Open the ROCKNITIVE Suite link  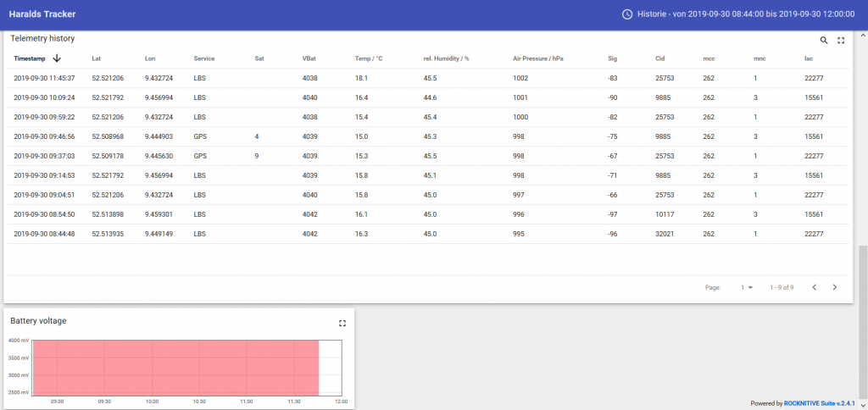(x=812, y=403)
